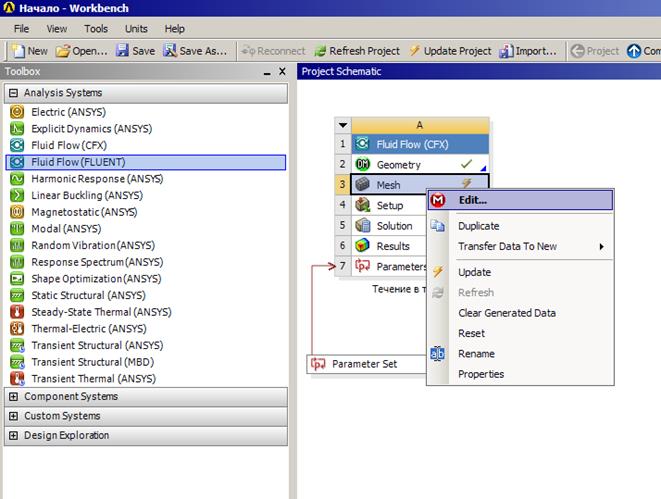Click the Results cell in system A
This screenshot has width=661, height=499.
[x=392, y=246]
